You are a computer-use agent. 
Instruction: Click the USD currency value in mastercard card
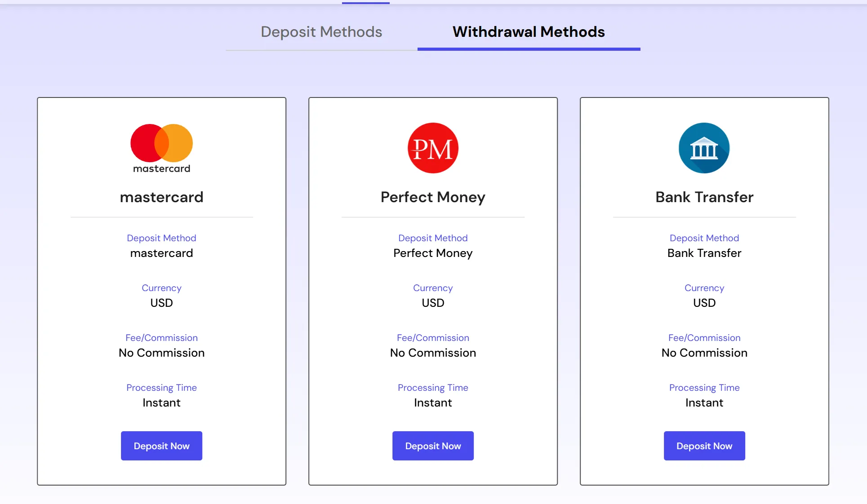pos(162,303)
